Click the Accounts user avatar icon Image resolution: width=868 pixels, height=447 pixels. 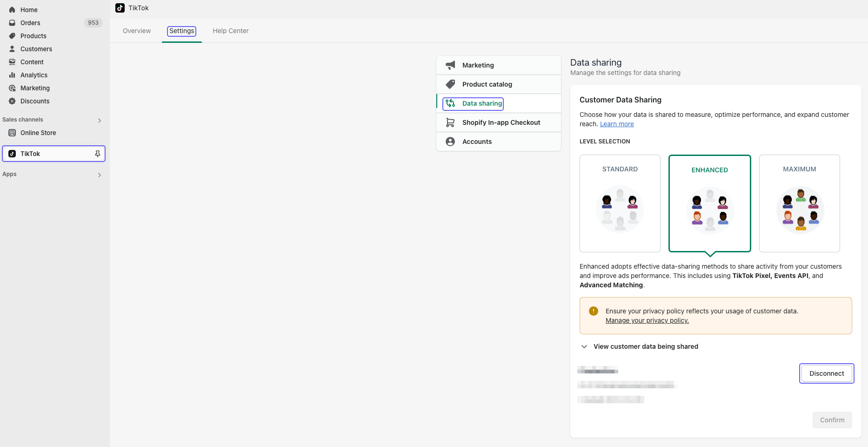pos(450,142)
